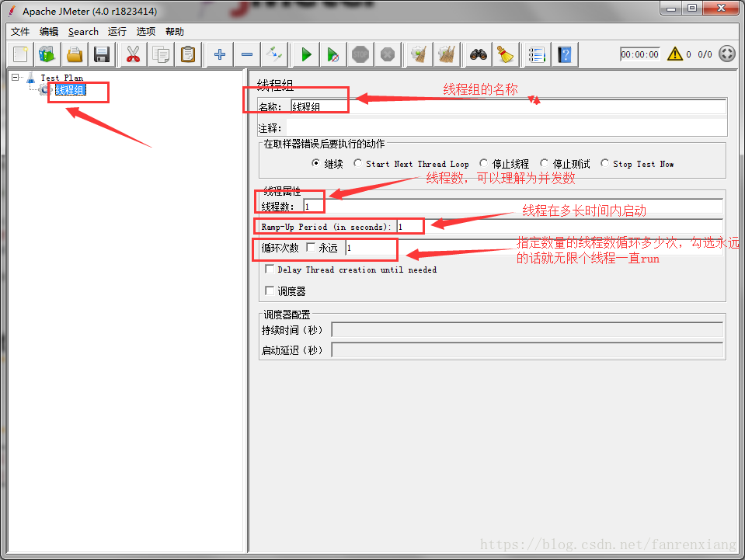Click the 0/0 thread count text
This screenshot has height=560, width=745.
coord(705,54)
